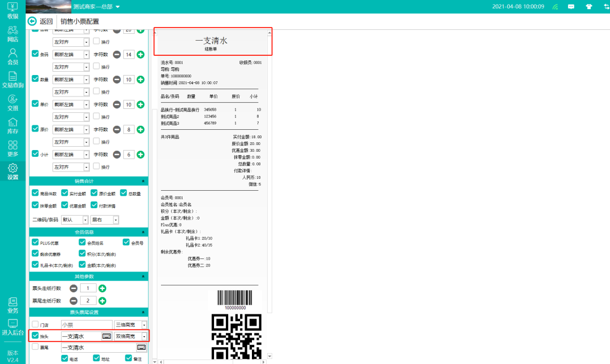Open 设置 settings in the sidebar
Image resolution: width=610 pixels, height=364 pixels.
(x=12, y=172)
